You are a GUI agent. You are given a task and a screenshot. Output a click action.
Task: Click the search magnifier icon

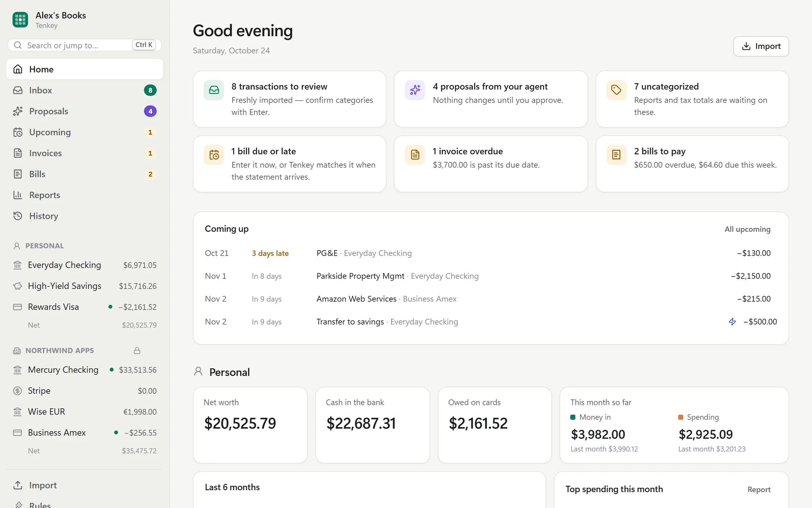coord(17,45)
